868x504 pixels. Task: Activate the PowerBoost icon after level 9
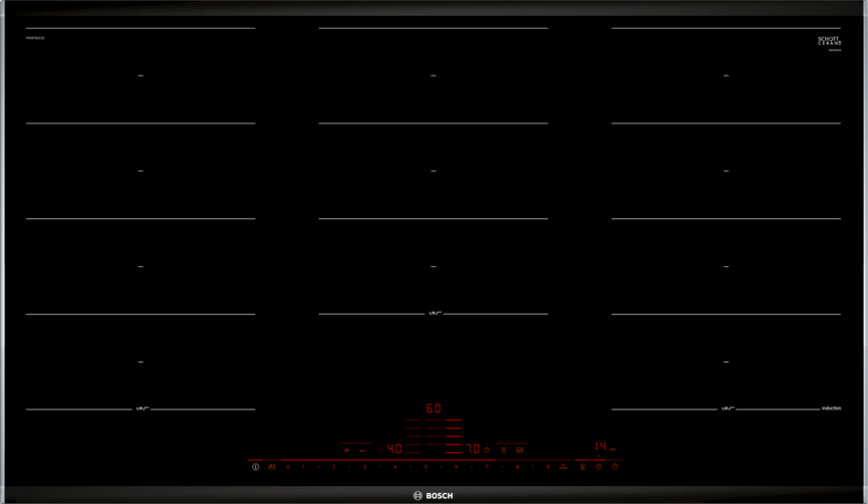pyautogui.click(x=563, y=467)
